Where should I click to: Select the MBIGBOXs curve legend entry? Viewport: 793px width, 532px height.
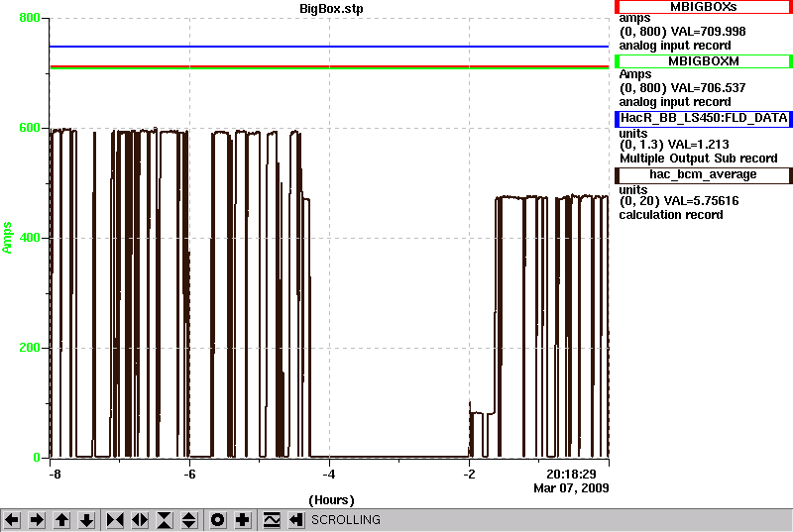tap(704, 7)
